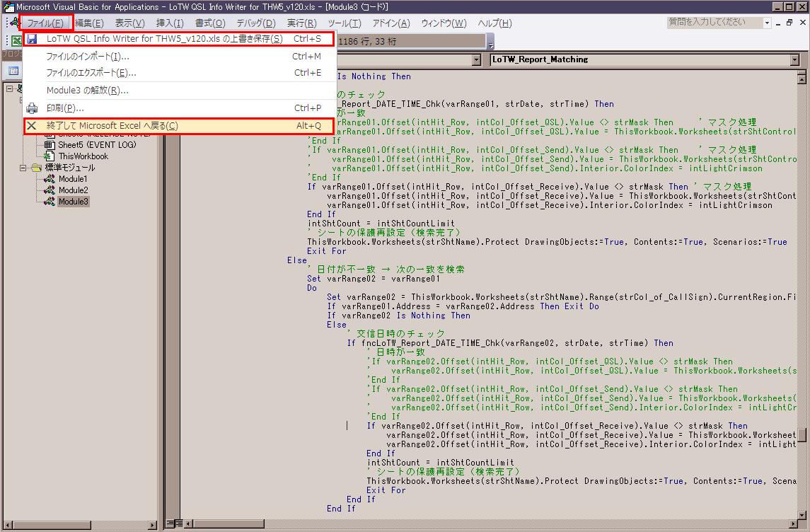Select ThisWorkbook in project tree

[83, 156]
